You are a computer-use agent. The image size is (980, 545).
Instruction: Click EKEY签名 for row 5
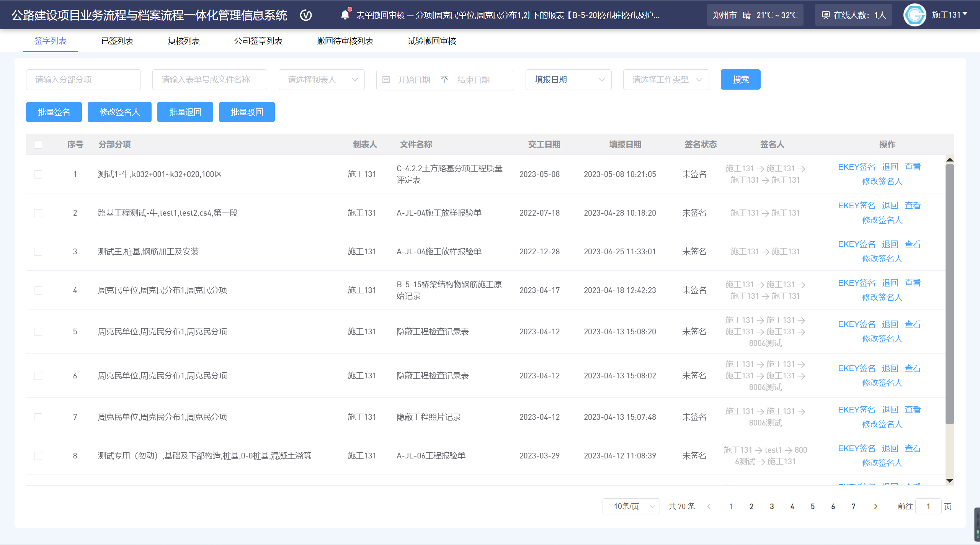(857, 324)
